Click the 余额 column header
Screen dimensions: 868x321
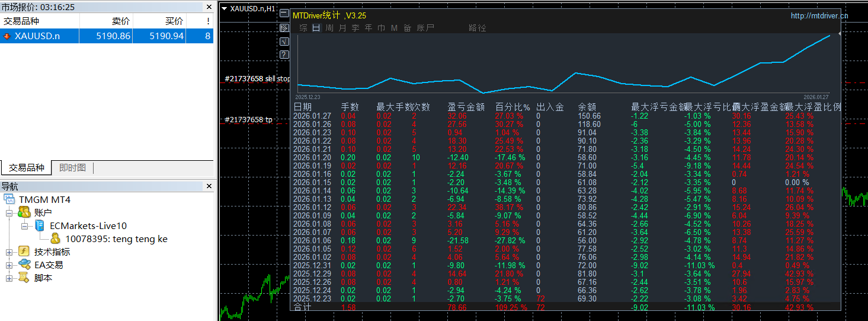point(587,107)
